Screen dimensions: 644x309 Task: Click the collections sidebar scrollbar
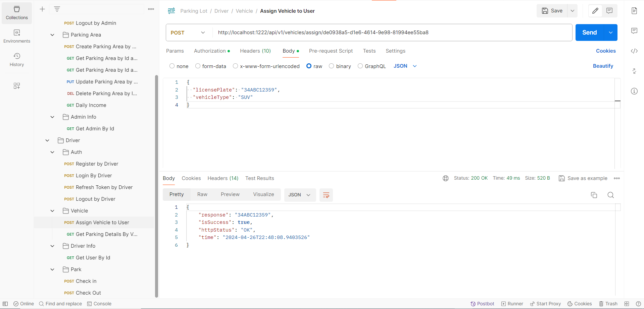[156, 186]
